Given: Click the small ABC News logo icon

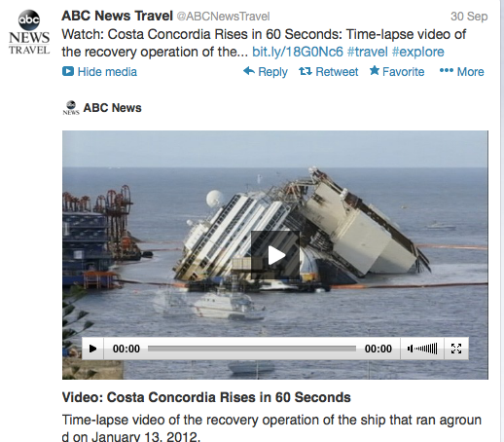Looking at the screenshot, I should (71, 108).
